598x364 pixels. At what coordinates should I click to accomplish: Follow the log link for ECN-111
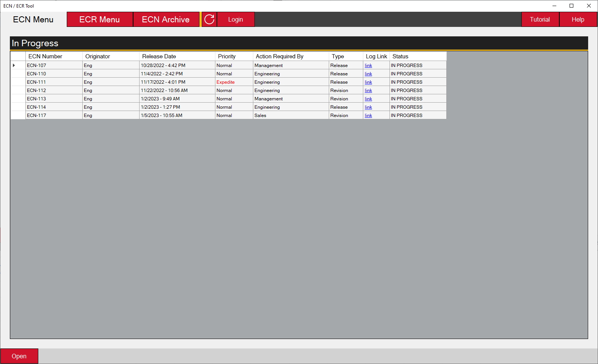click(x=368, y=82)
